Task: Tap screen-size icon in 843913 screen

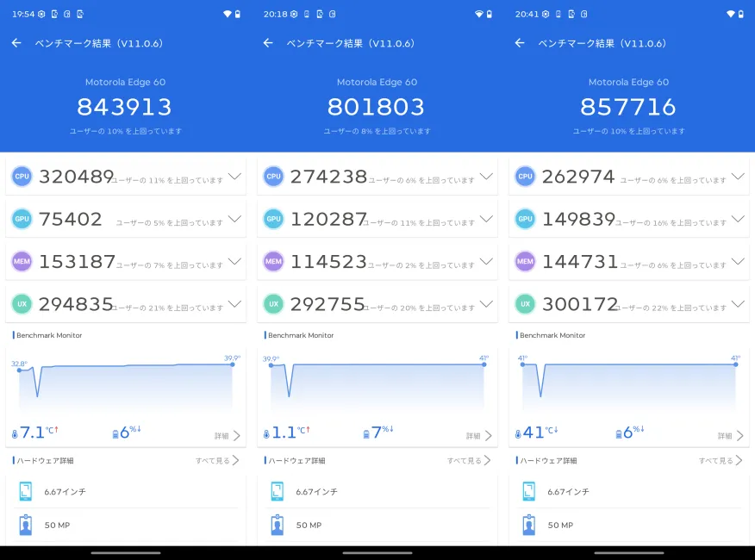Action: [x=26, y=491]
